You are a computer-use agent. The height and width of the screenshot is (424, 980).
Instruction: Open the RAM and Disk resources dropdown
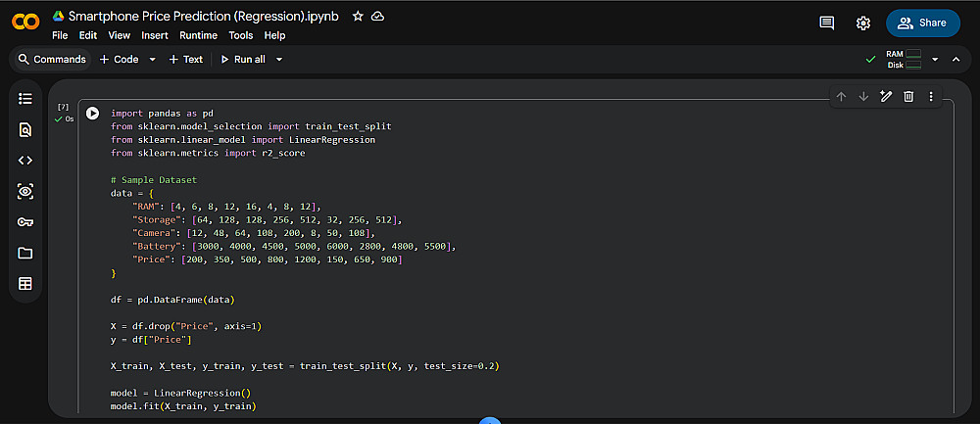point(935,59)
